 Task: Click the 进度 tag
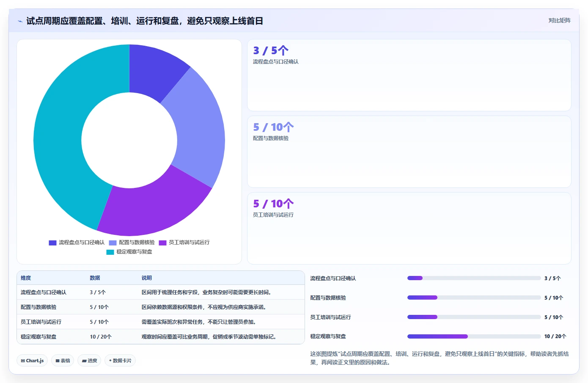pyautogui.click(x=89, y=361)
